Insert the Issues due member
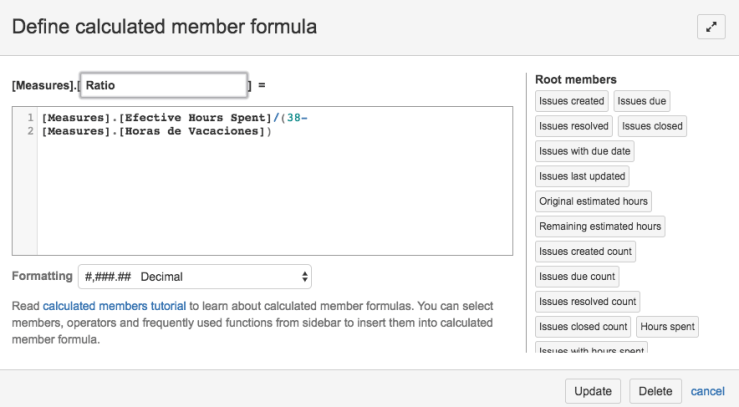The image size is (739, 407). click(642, 101)
